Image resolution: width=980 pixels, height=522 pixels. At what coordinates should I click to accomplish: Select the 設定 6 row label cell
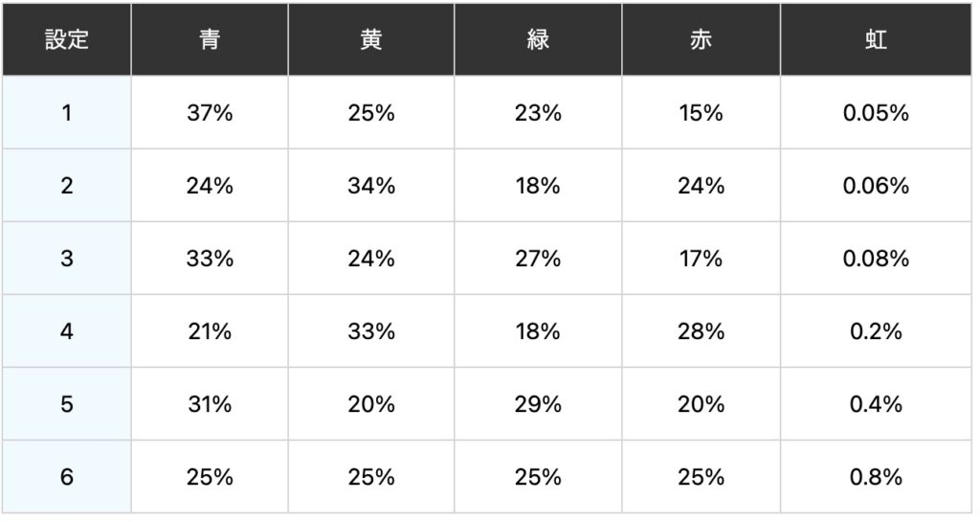[x=66, y=477]
